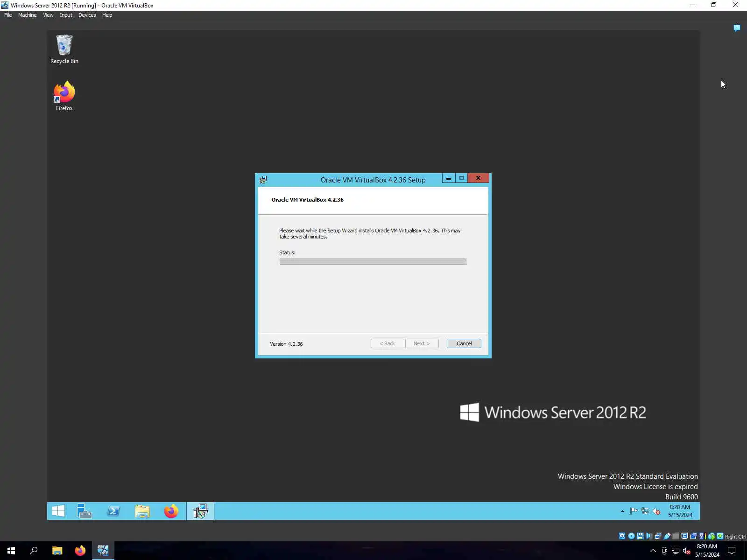Minimize the VirtualBox Setup wizard
Image resolution: width=747 pixels, height=560 pixels.
point(449,178)
